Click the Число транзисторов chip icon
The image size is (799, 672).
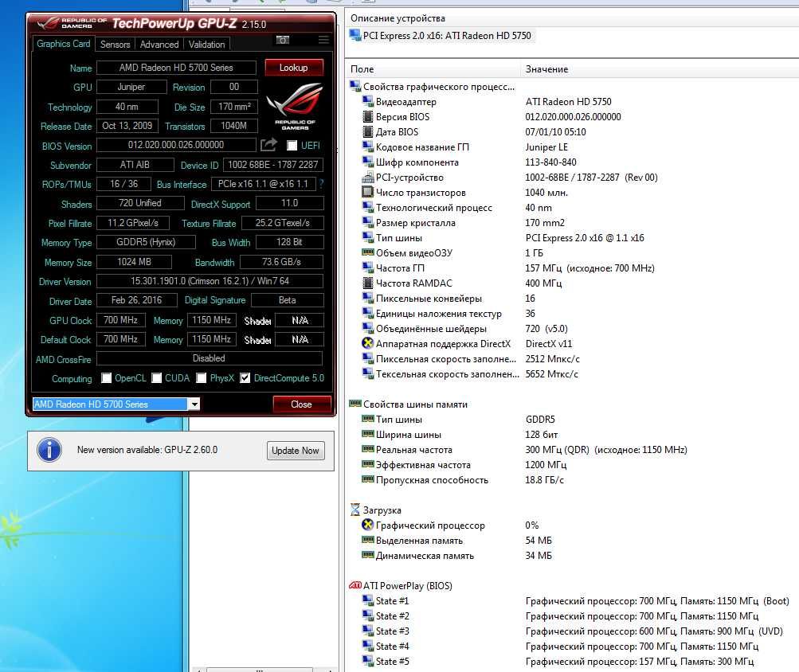[x=367, y=192]
